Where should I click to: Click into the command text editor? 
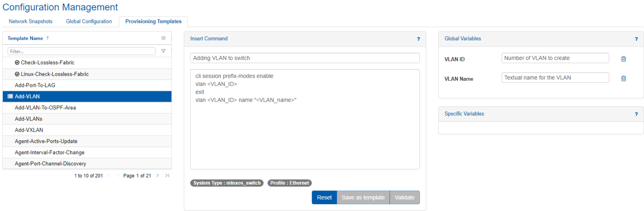(x=305, y=130)
